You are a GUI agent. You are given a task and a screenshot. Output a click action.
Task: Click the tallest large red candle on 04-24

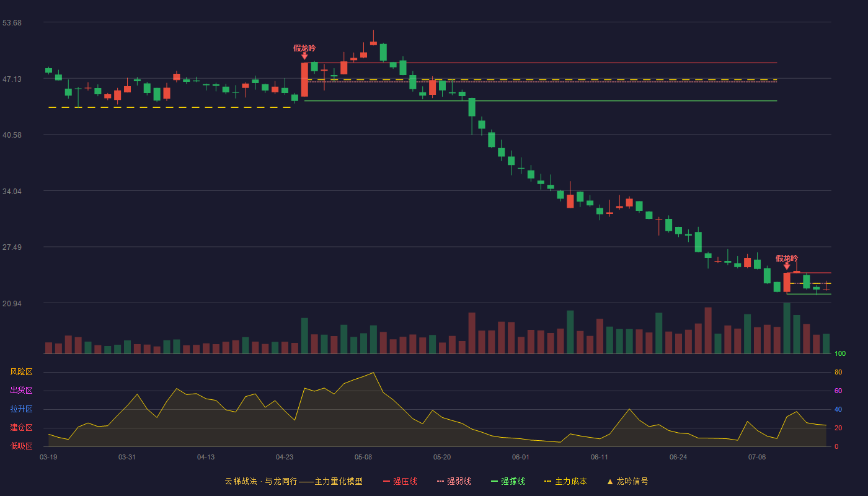(304, 79)
